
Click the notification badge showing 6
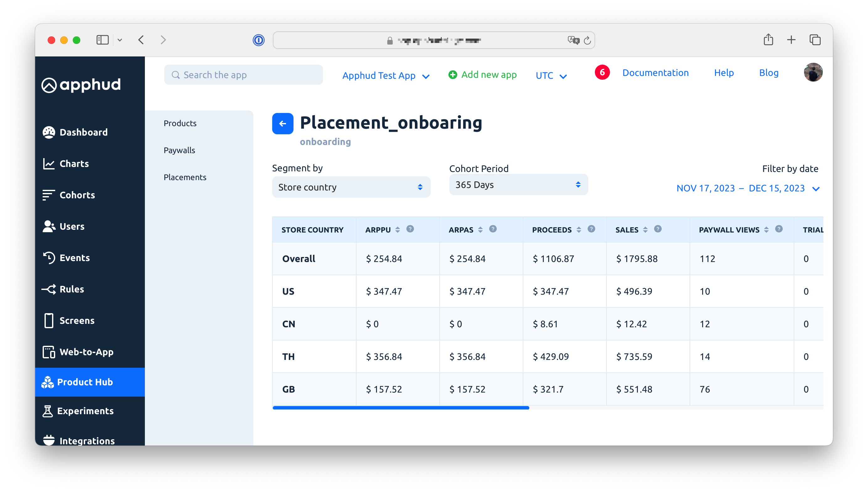click(x=603, y=72)
